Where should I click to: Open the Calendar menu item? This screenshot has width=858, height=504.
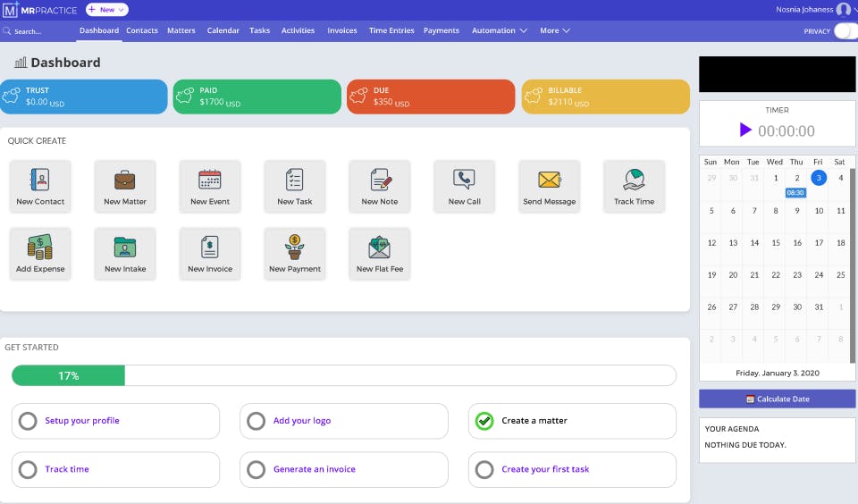pos(223,30)
